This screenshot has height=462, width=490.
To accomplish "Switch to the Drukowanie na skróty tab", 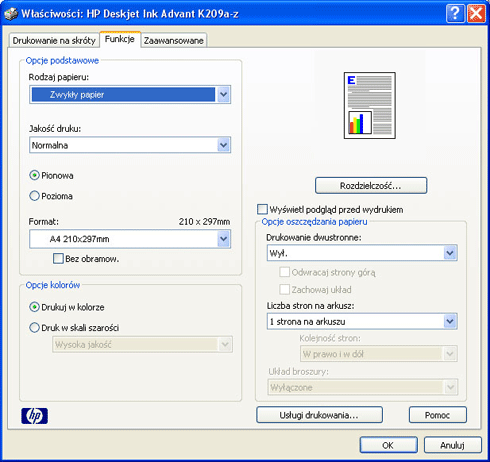I will 54,40.
